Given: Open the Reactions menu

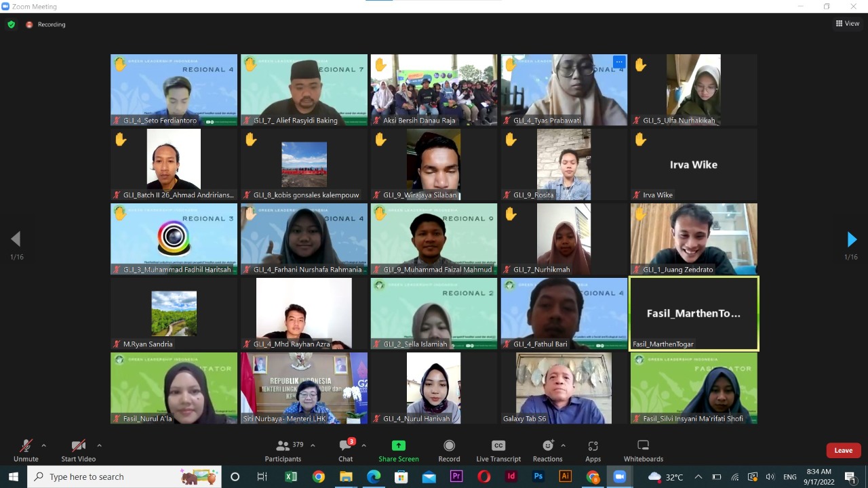Looking at the screenshot, I should [547, 450].
